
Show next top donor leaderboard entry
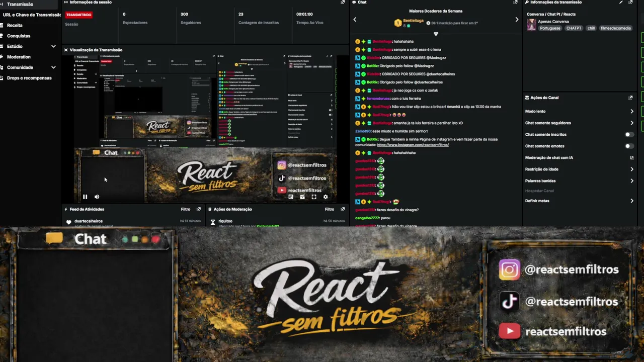coord(517,20)
